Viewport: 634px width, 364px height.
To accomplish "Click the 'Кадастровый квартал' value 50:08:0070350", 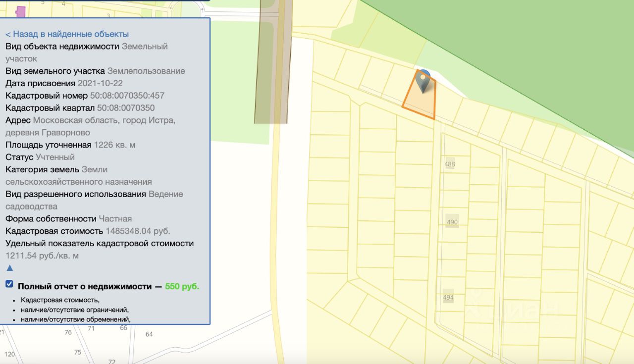I will click(x=126, y=108).
